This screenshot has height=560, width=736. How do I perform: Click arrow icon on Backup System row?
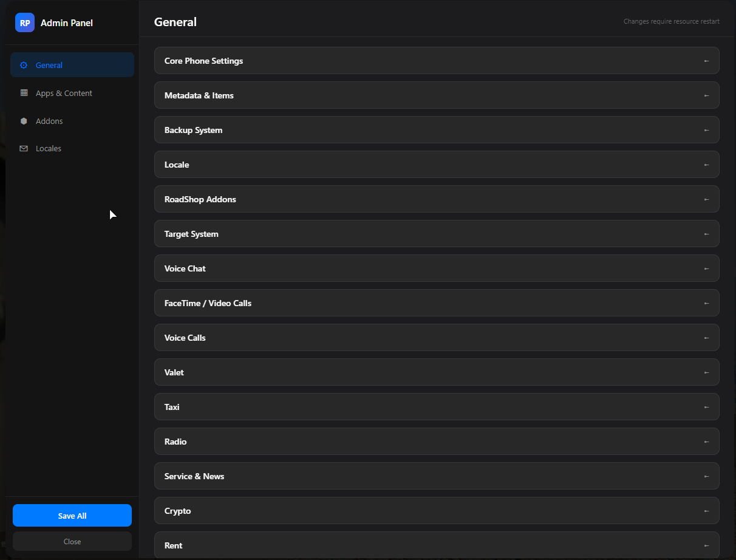(x=706, y=130)
